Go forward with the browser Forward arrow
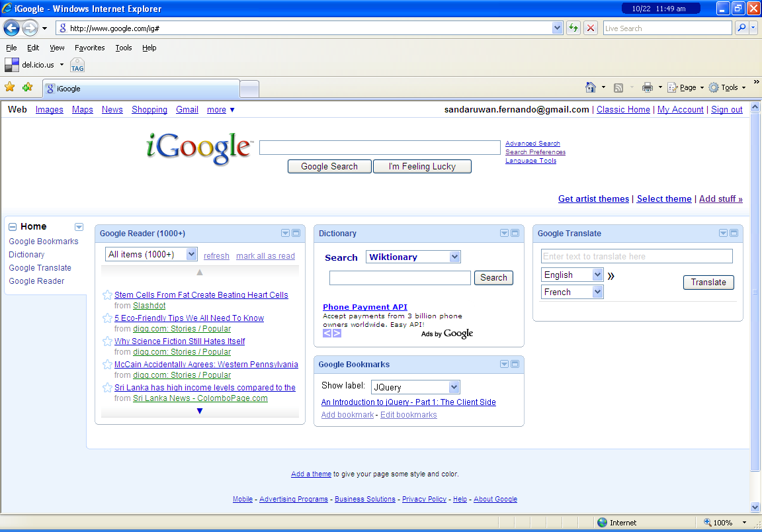This screenshot has height=532, width=762. [x=30, y=28]
